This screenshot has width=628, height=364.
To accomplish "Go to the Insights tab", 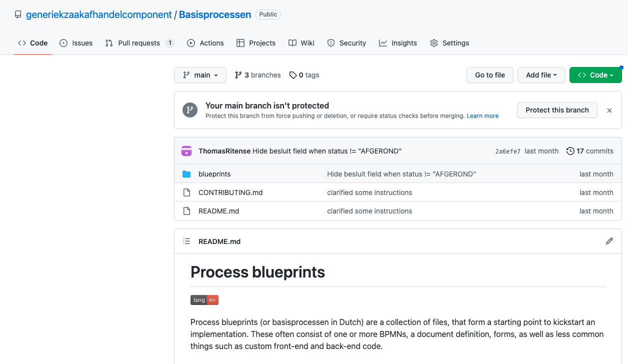I will click(398, 43).
